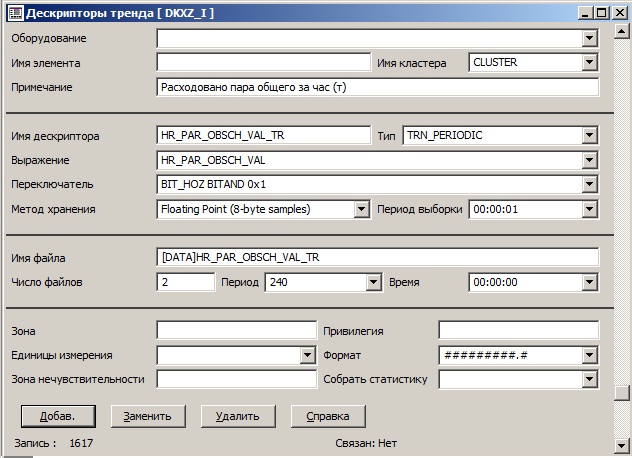Viewport: 632px width, 458px height.
Task: Click the Имя файла input field
Action: [x=378, y=257]
